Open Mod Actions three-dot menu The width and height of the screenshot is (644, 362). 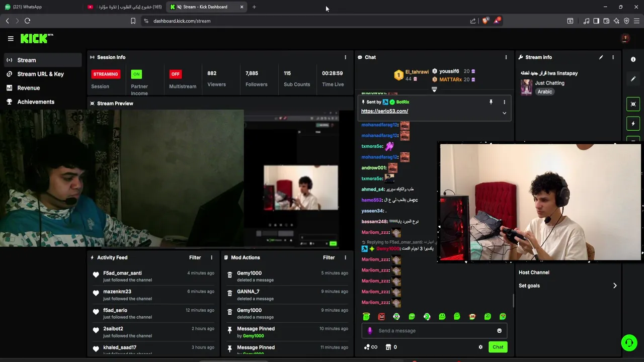coord(345,257)
